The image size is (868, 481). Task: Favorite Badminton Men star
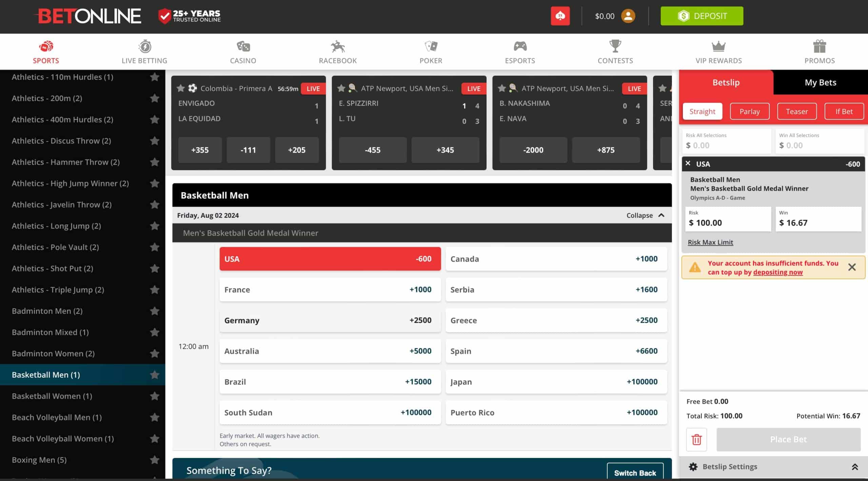[x=155, y=311]
